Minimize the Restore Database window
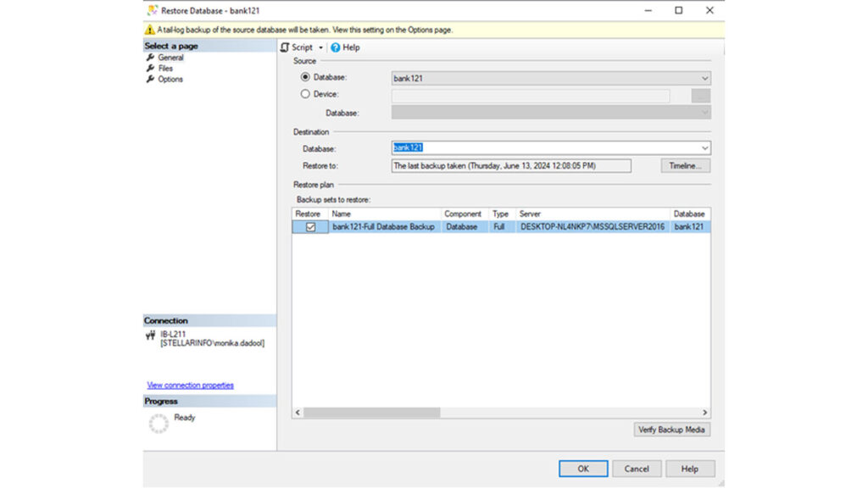The width and height of the screenshot is (868, 488). pos(648,10)
